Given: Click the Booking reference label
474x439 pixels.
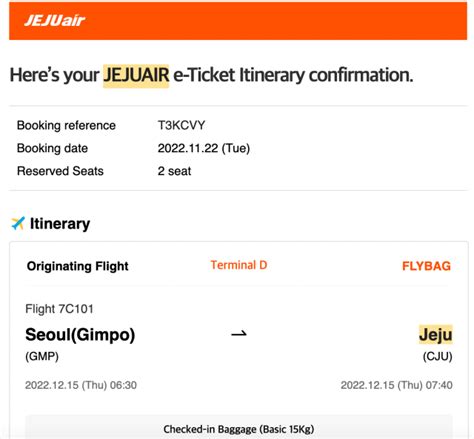Looking at the screenshot, I should click(66, 125).
